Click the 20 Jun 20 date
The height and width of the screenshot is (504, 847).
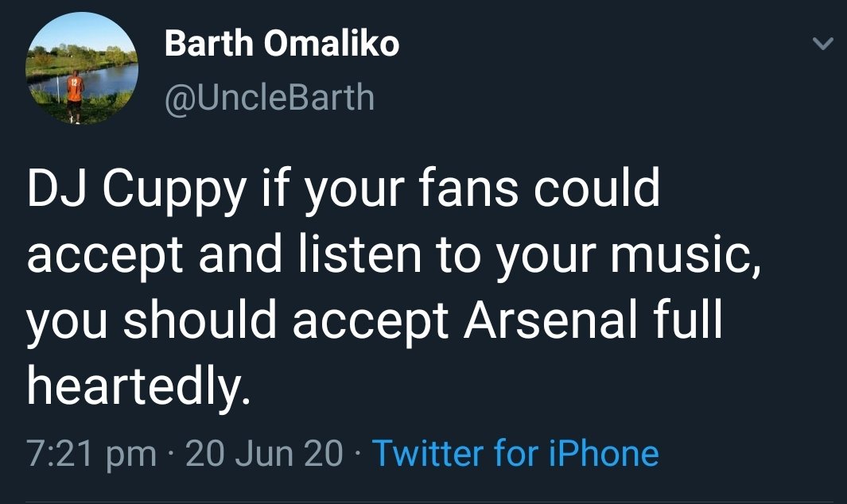pyautogui.click(x=264, y=454)
